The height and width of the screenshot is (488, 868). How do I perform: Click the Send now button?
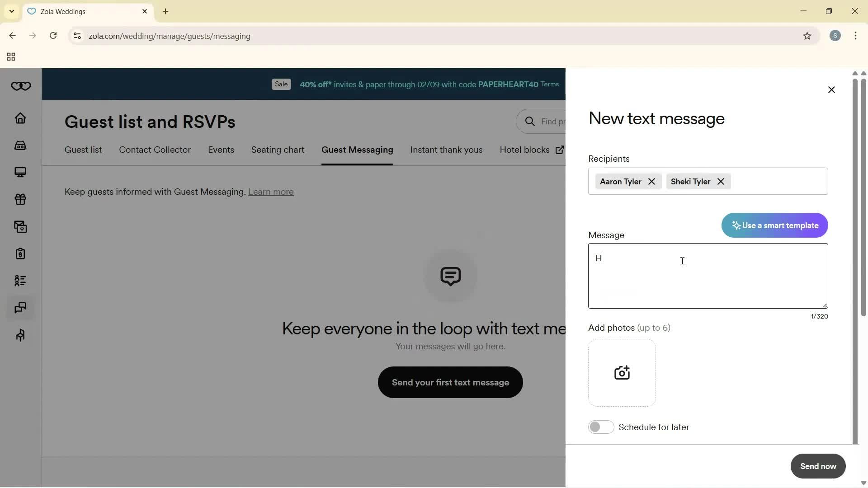[817, 466]
